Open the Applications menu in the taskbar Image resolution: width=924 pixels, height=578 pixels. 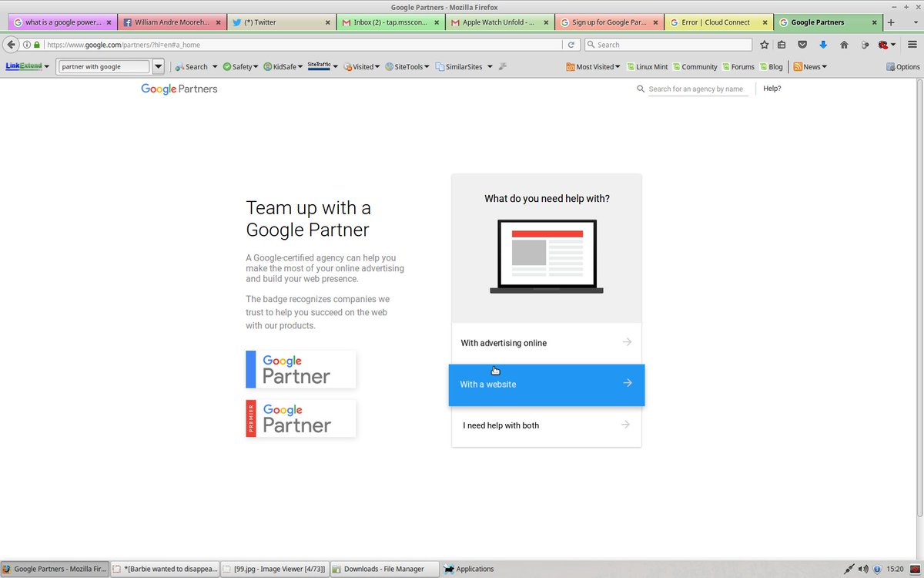[469, 569]
